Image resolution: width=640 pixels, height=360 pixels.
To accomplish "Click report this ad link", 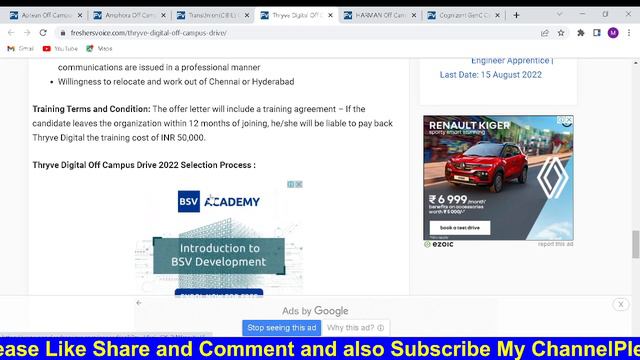I will coord(555,244).
